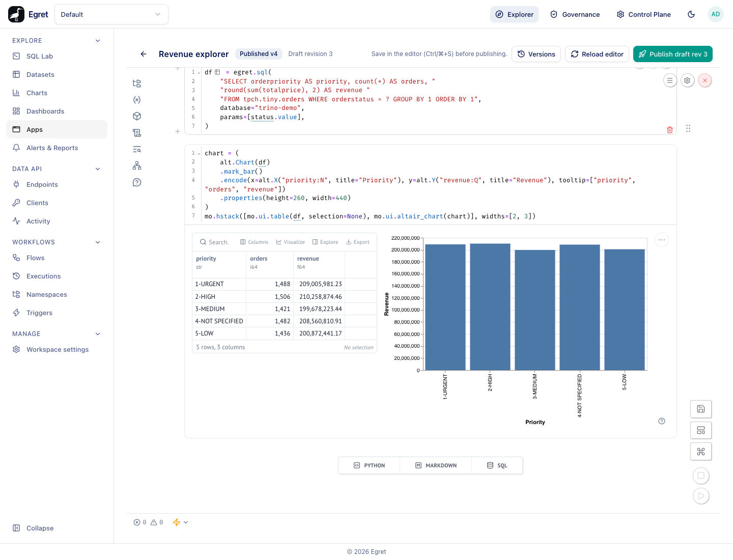Add a new Python cell
This screenshot has width=733, height=560.
[x=370, y=465]
